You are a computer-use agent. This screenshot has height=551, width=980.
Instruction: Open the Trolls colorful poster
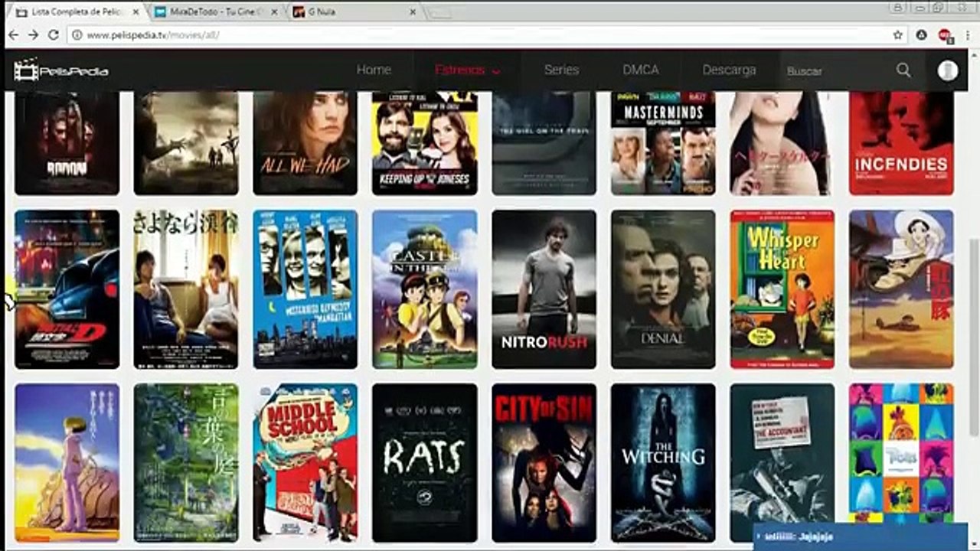pyautogui.click(x=901, y=453)
